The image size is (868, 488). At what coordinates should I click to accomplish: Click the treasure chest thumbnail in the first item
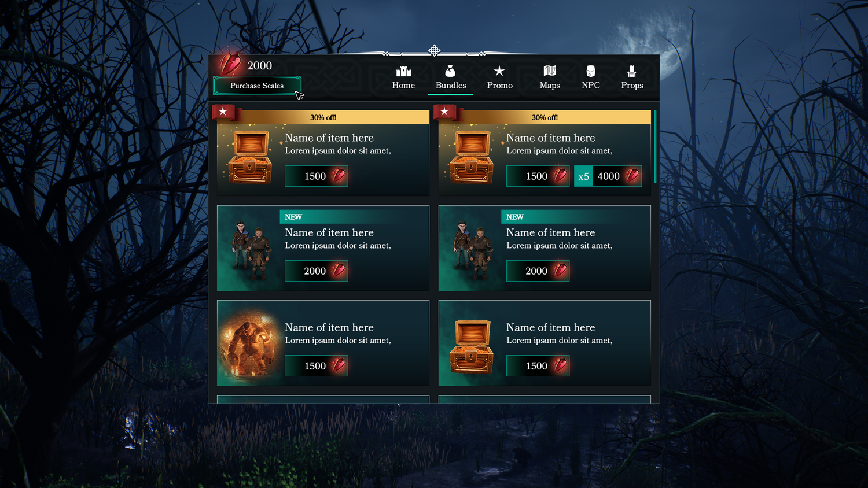coord(250,157)
